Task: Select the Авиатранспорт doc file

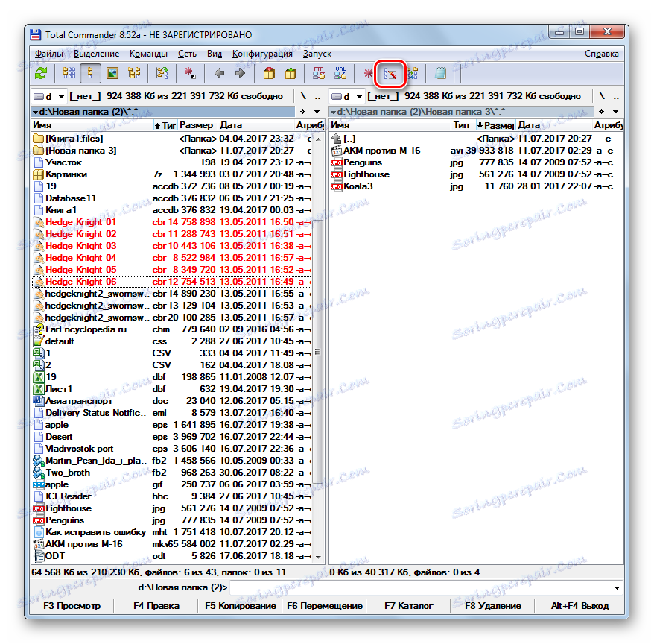Action: tap(172, 401)
